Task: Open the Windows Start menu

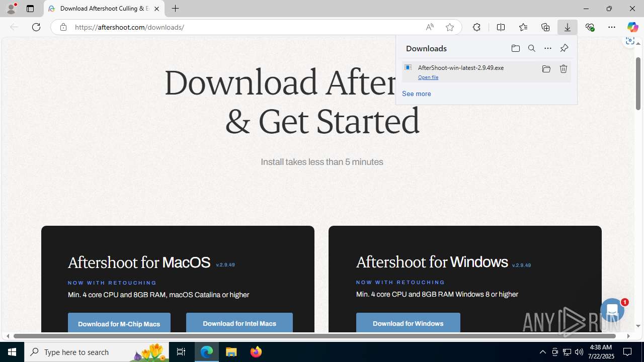Action: pos(12,352)
